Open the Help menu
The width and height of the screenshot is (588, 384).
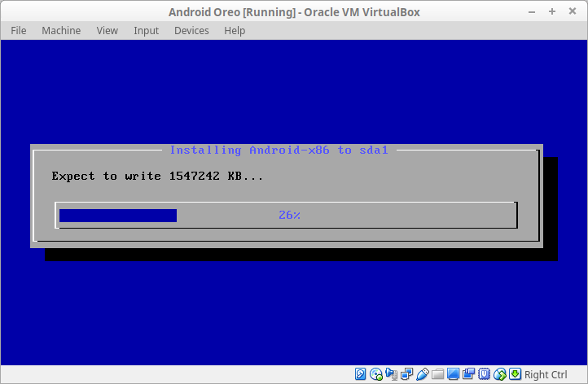[x=235, y=30]
